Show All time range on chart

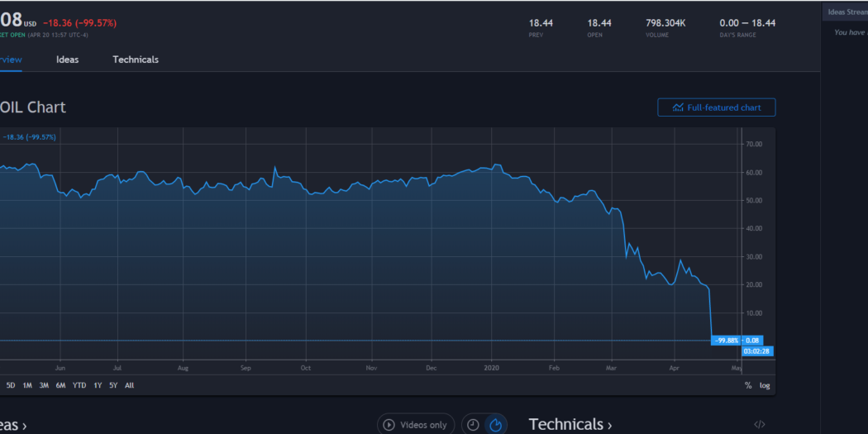coord(129,385)
